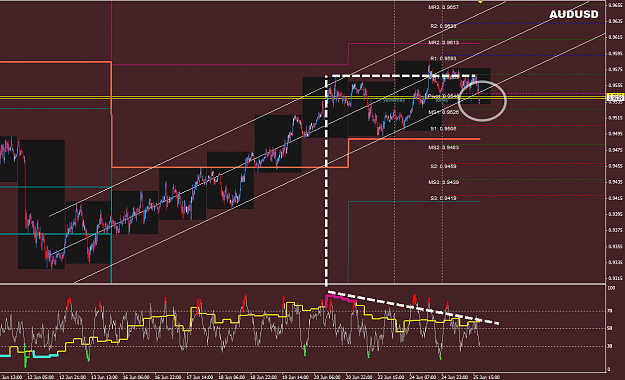This screenshot has width=625, height=380.
Task: Click the R1 resistance level label
Action: click(x=443, y=58)
